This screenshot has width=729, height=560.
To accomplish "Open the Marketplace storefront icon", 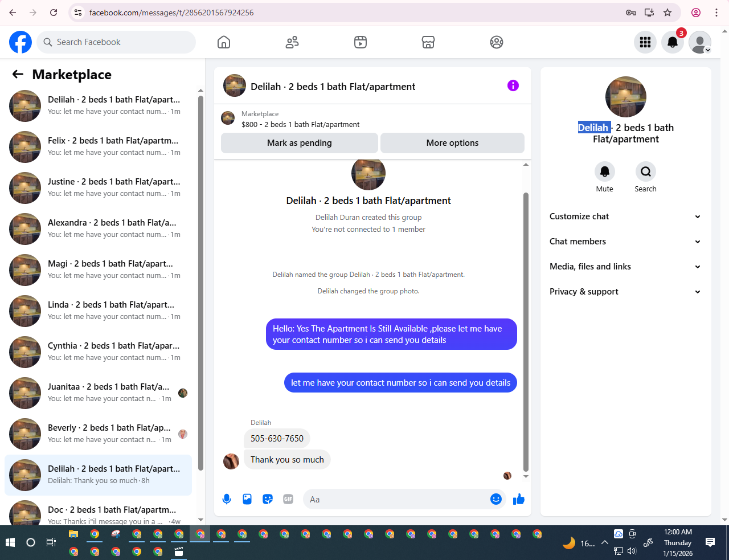I will (428, 42).
